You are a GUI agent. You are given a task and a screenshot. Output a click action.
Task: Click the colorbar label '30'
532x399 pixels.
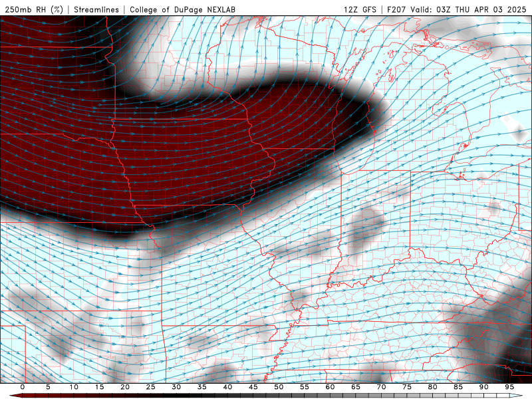click(x=176, y=387)
